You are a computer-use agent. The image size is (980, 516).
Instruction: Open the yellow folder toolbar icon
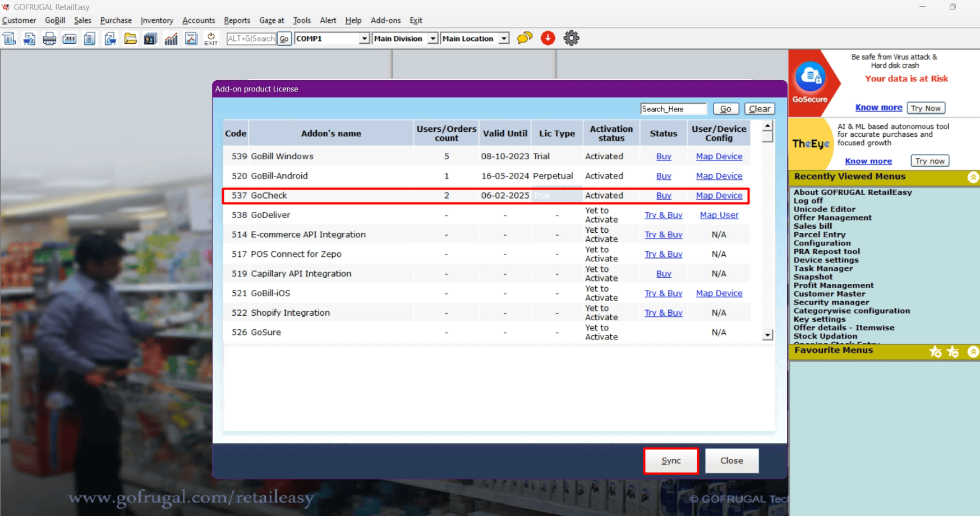(x=130, y=39)
